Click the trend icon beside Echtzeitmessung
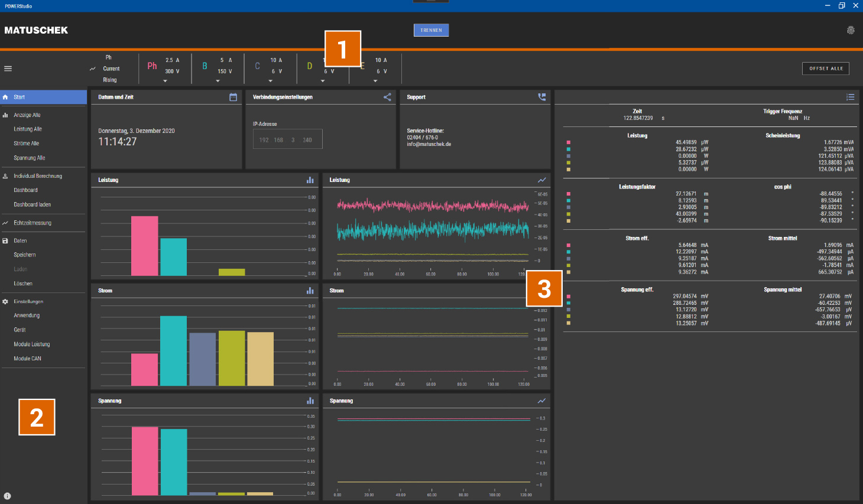This screenshot has width=863, height=504. [x=5, y=223]
